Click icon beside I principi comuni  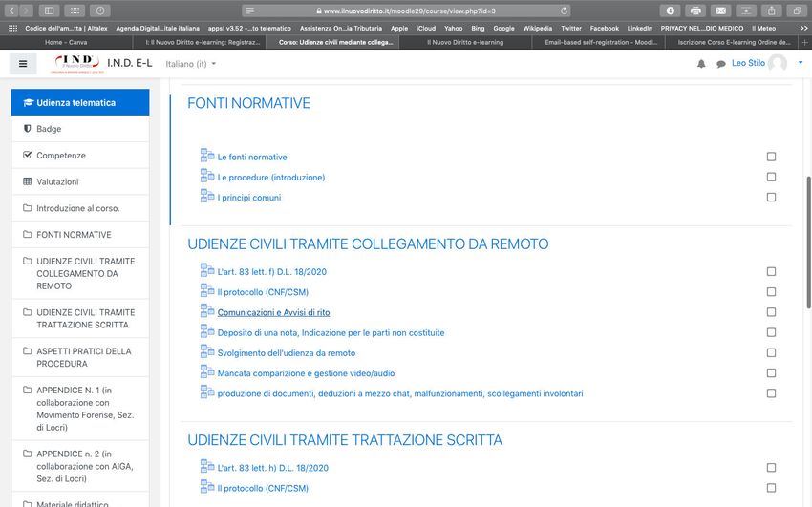pyautogui.click(x=207, y=195)
